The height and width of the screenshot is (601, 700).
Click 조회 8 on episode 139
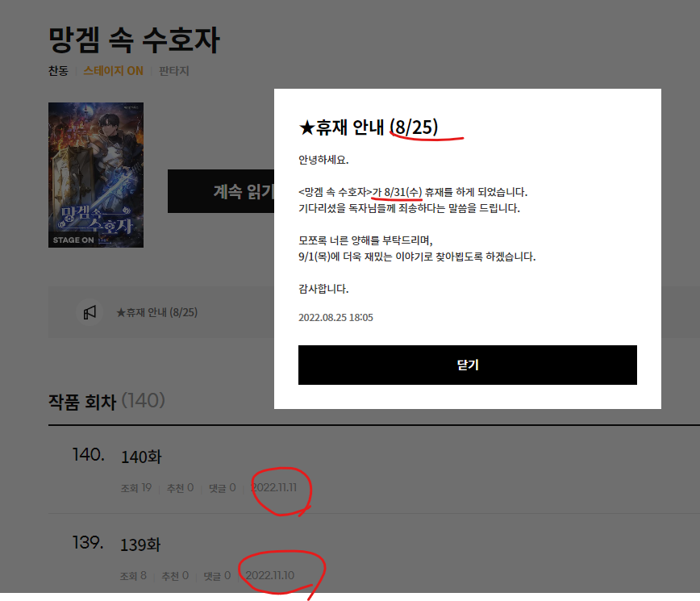tap(133, 576)
